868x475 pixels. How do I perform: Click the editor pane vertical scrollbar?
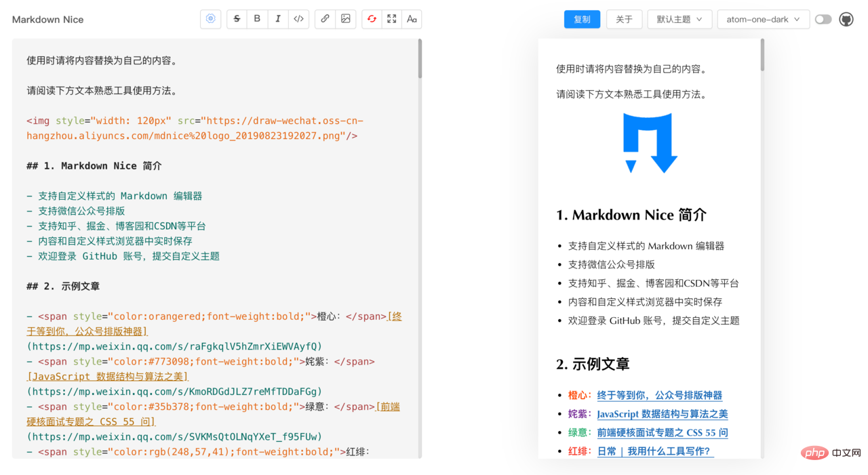(420, 59)
